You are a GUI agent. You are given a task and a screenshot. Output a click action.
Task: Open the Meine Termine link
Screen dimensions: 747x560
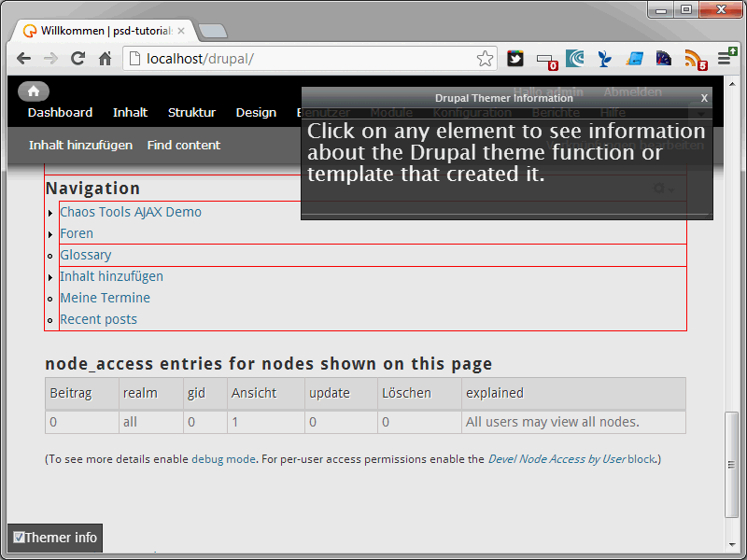(106, 298)
